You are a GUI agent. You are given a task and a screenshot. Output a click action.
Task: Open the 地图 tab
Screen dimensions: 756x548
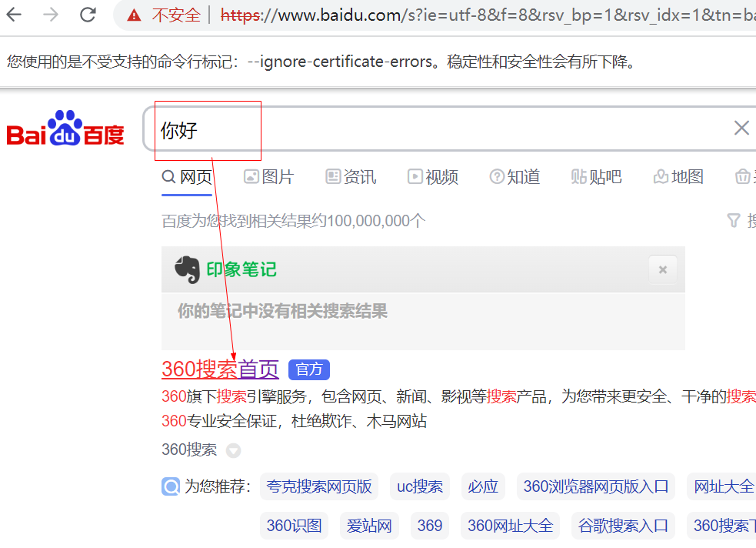click(678, 177)
